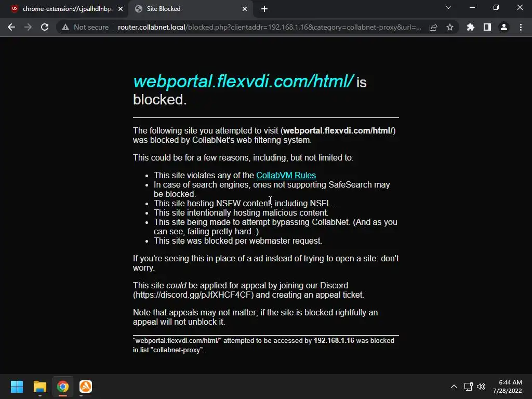Restore down the Chrome window
The image size is (532, 399).
click(496, 7)
